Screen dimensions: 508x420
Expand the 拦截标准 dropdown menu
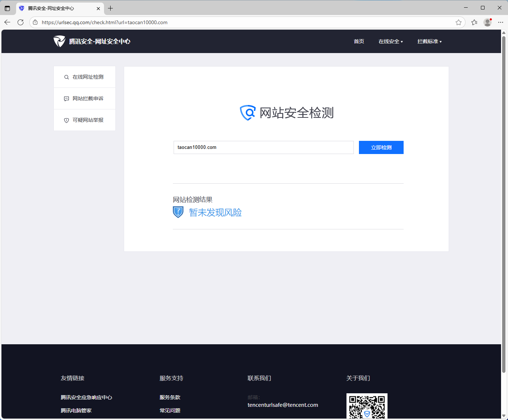tap(430, 41)
